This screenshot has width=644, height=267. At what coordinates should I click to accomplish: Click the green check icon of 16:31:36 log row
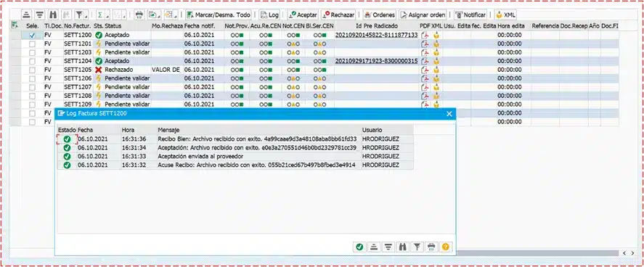point(67,139)
